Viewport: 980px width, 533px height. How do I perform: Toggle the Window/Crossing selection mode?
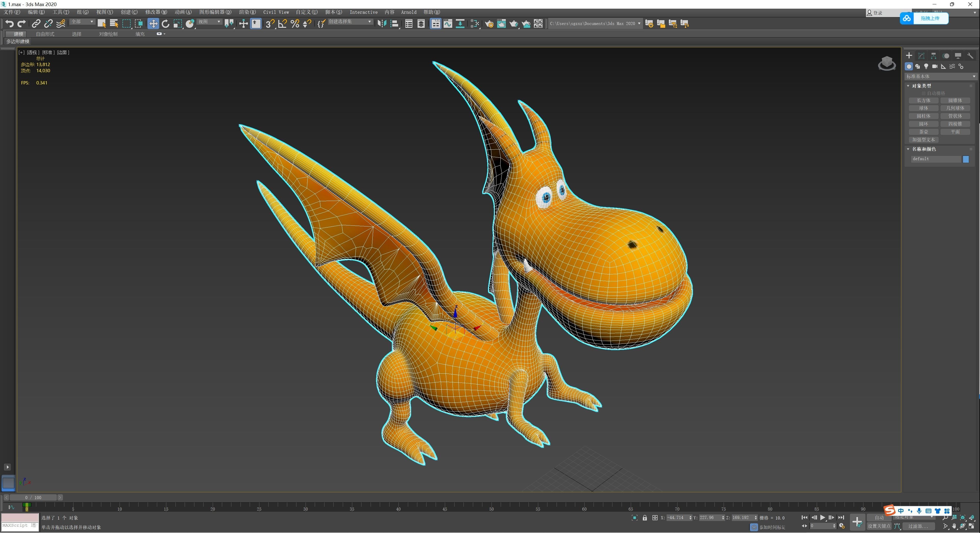[x=139, y=23]
